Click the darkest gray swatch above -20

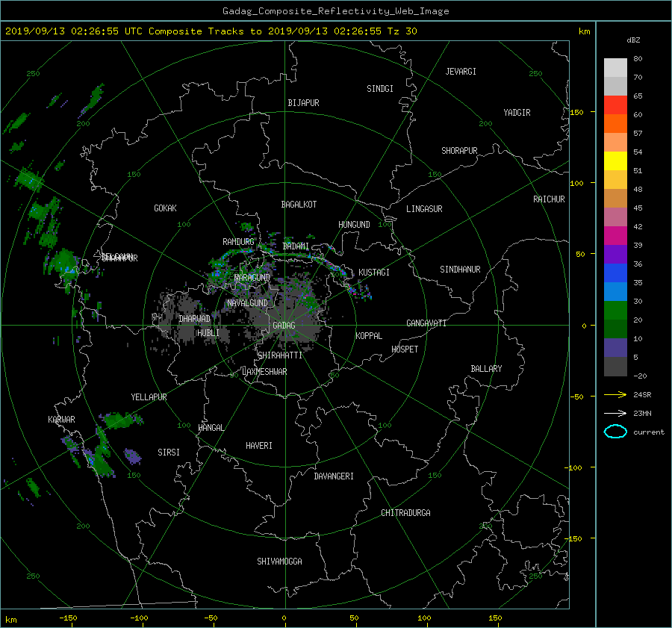click(615, 367)
